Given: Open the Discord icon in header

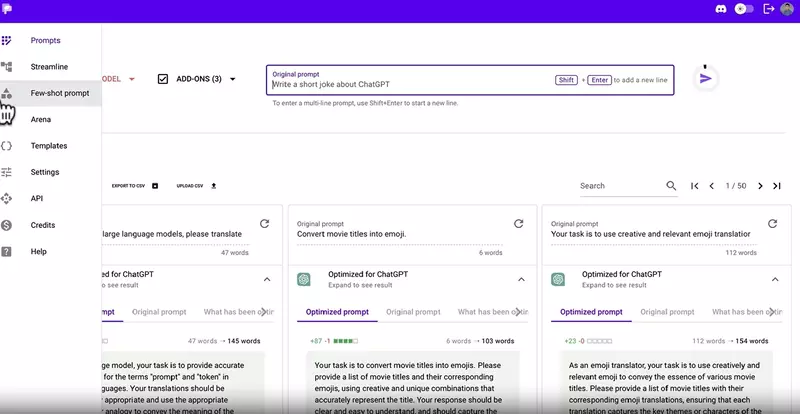Looking at the screenshot, I should [721, 9].
